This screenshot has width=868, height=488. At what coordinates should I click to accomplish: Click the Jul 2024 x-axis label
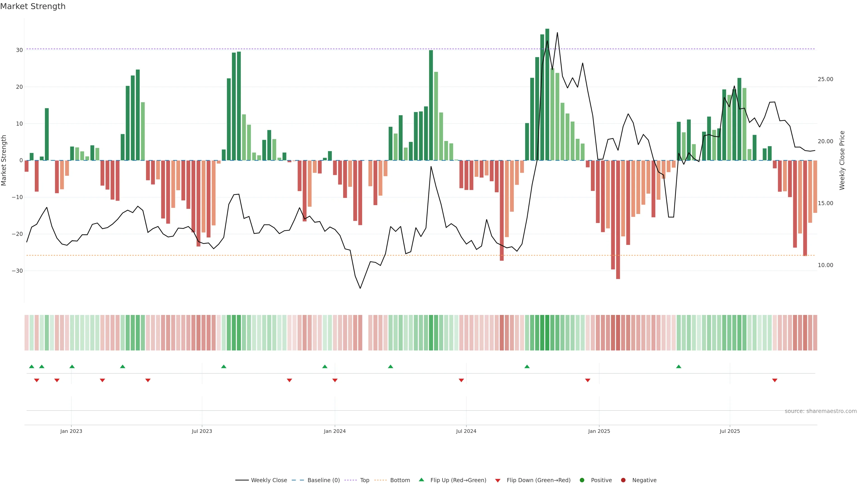(466, 431)
